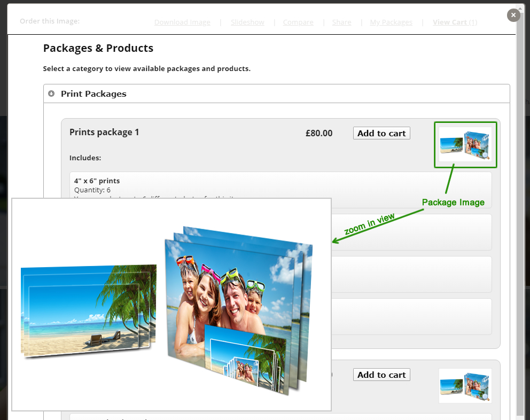Image resolution: width=530 pixels, height=420 pixels.
Task: Click the second package's Add to cart button
Action: point(381,375)
